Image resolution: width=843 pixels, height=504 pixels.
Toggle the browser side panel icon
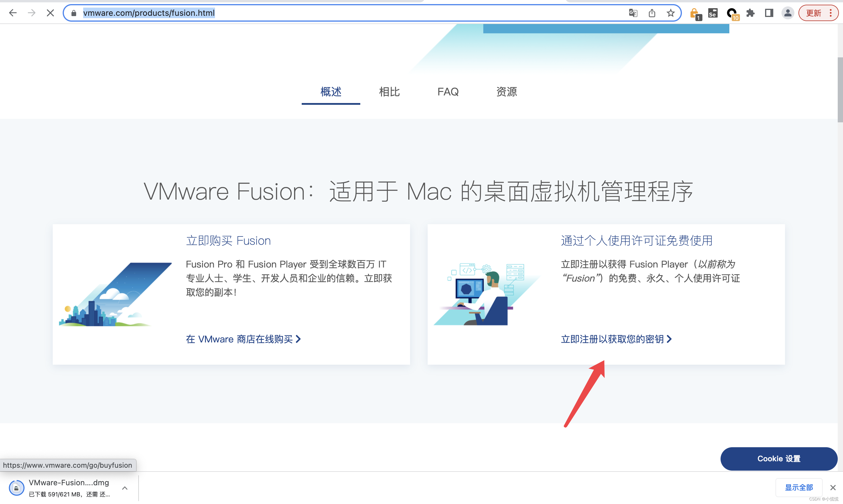(x=769, y=13)
